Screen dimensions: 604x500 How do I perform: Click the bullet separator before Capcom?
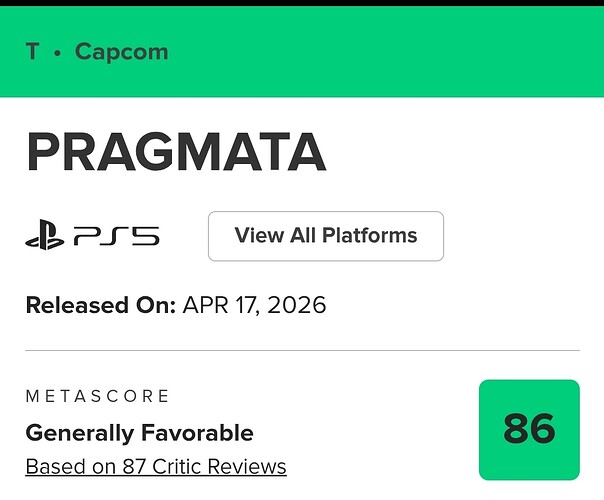coord(57,51)
